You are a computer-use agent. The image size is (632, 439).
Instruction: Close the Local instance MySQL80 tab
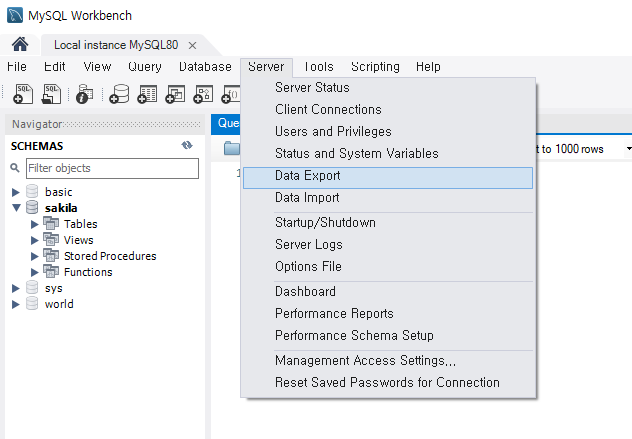click(192, 46)
